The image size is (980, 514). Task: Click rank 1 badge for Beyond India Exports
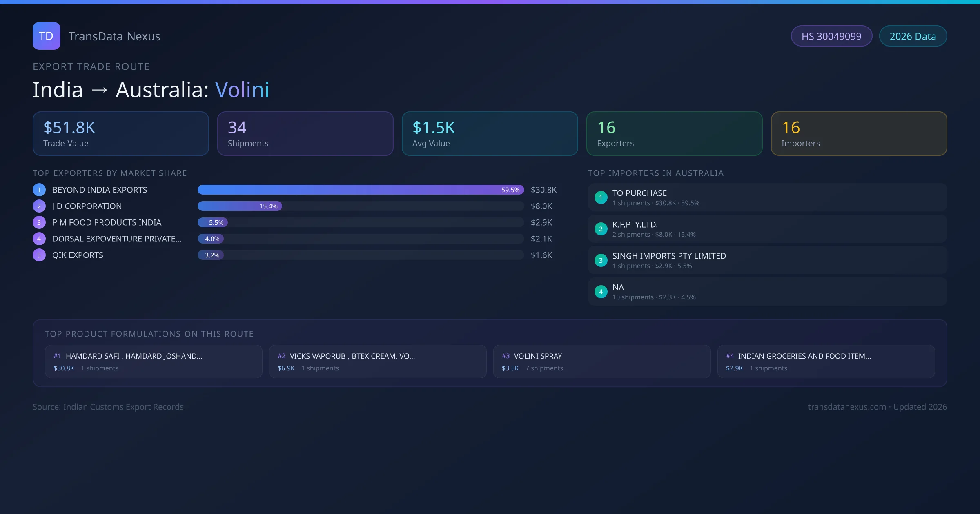pyautogui.click(x=39, y=190)
